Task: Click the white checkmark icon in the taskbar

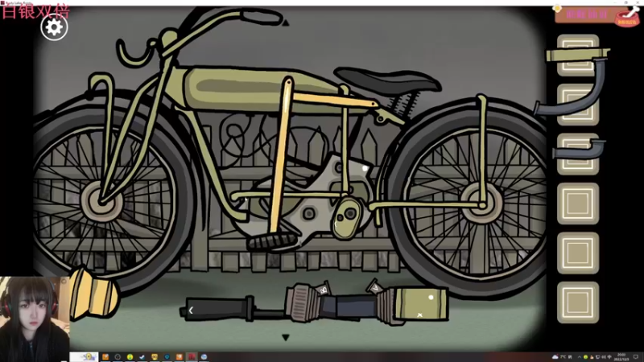Action: (142, 356)
